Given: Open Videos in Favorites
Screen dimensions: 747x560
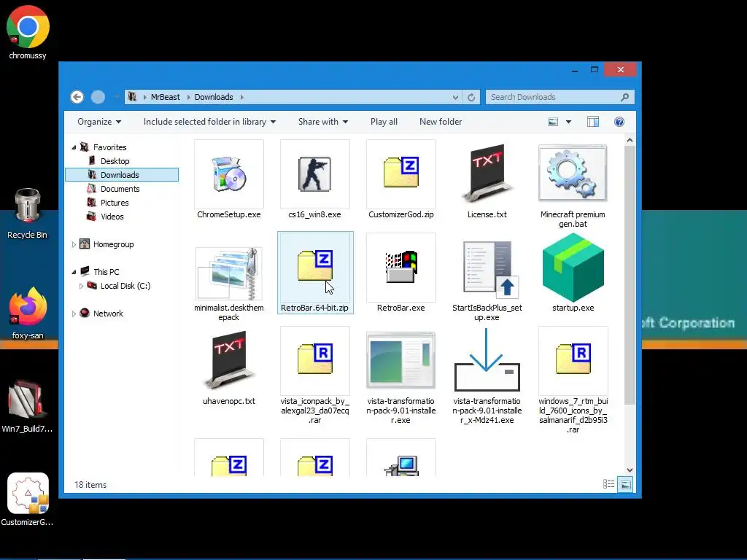Looking at the screenshot, I should tap(112, 217).
